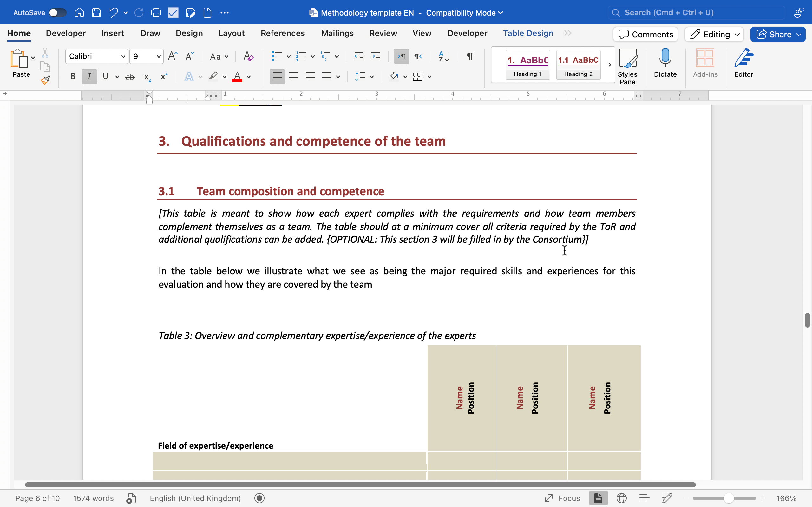The image size is (812, 507).
Task: Switch to the References tab
Action: 283,33
